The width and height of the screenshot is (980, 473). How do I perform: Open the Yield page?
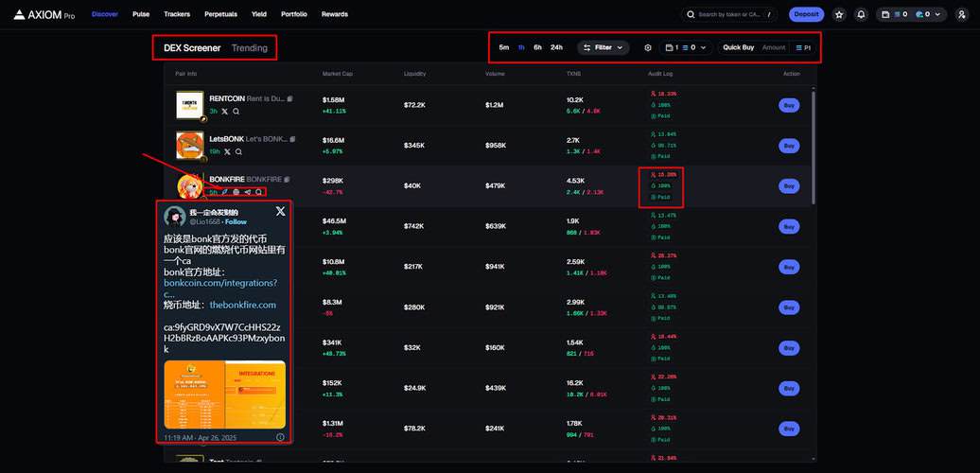tap(259, 14)
